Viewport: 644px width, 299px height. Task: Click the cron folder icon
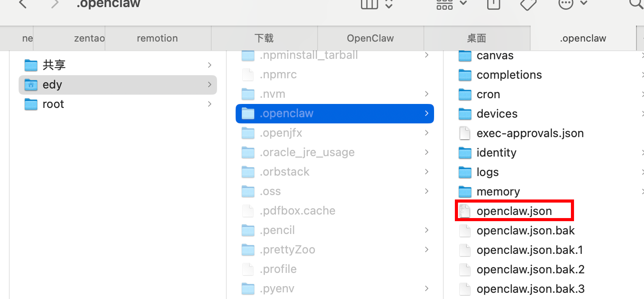pos(465,94)
